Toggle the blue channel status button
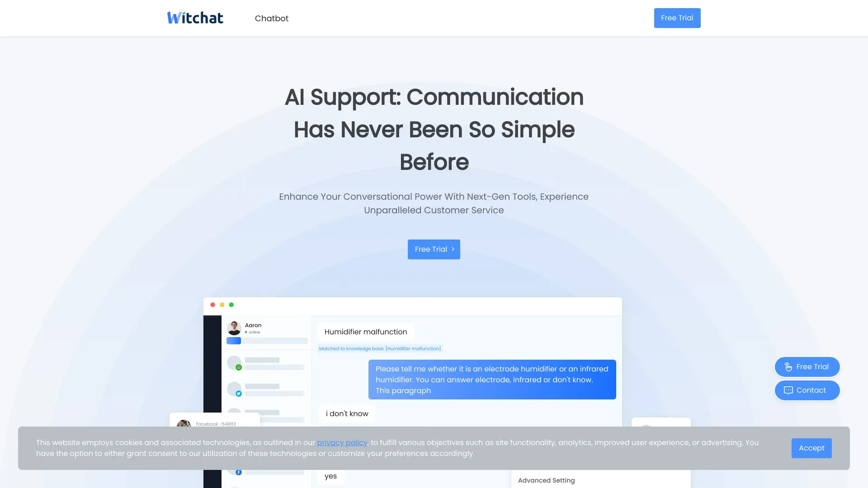The image size is (868, 488). pos(233,340)
